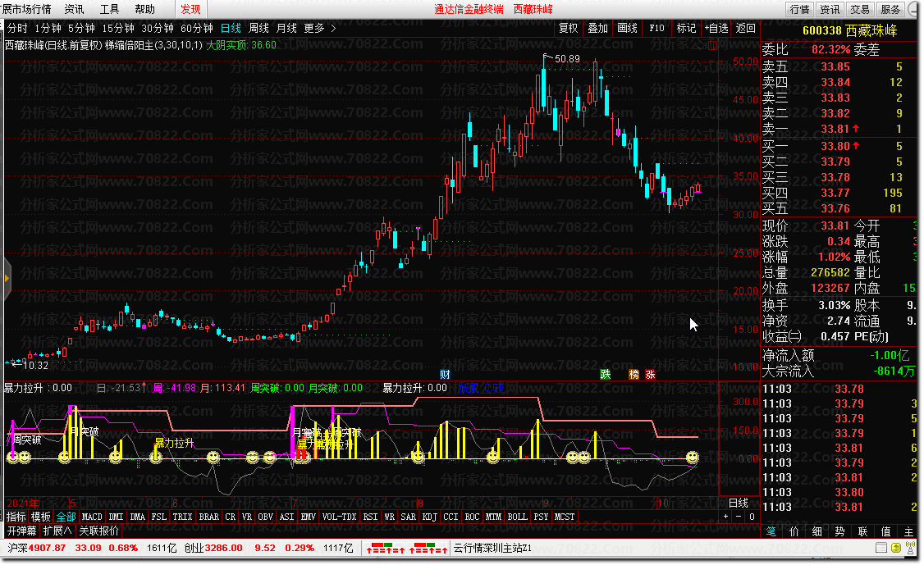Switch to the 势 trend tab

pyautogui.click(x=839, y=531)
